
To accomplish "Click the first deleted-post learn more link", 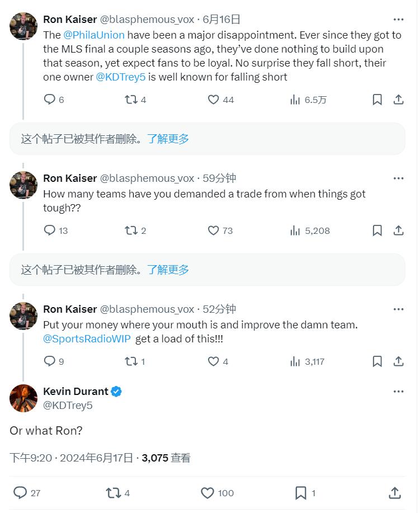I will (x=168, y=139).
